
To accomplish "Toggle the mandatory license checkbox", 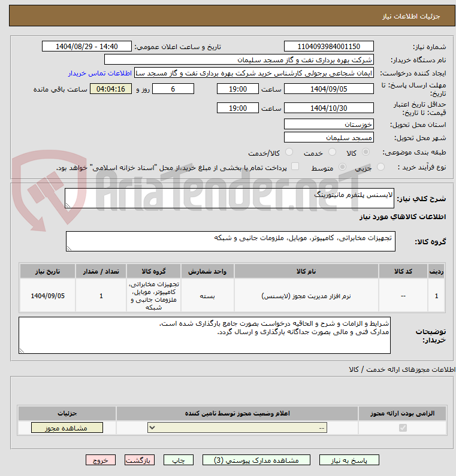I will (x=403, y=428).
